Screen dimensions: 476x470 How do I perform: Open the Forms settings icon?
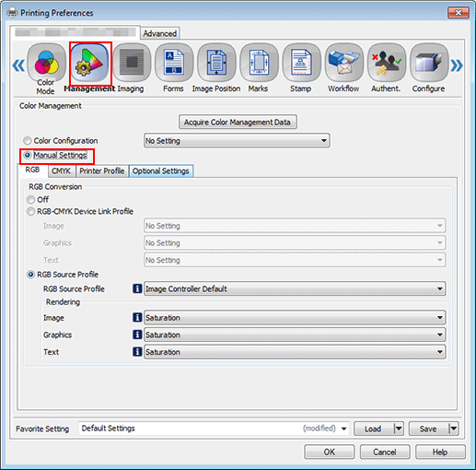click(x=174, y=63)
